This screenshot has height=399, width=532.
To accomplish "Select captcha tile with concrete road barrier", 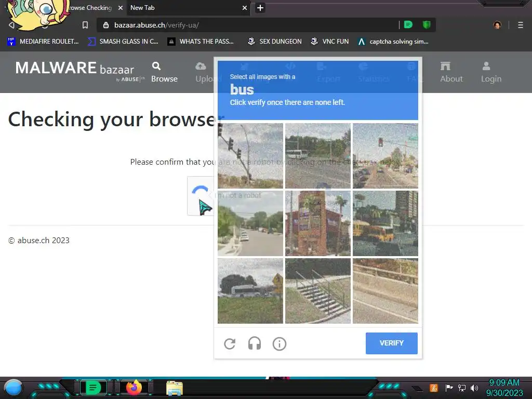I will tap(385, 291).
